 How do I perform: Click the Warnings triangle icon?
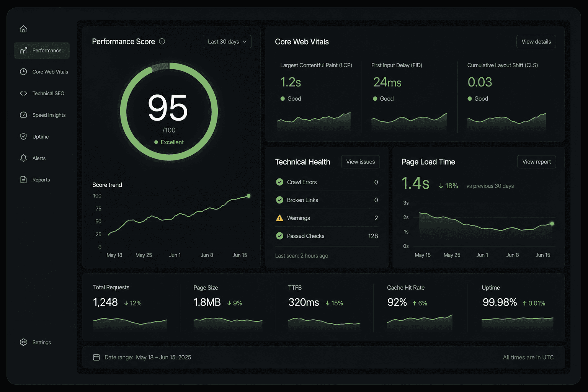tap(280, 218)
